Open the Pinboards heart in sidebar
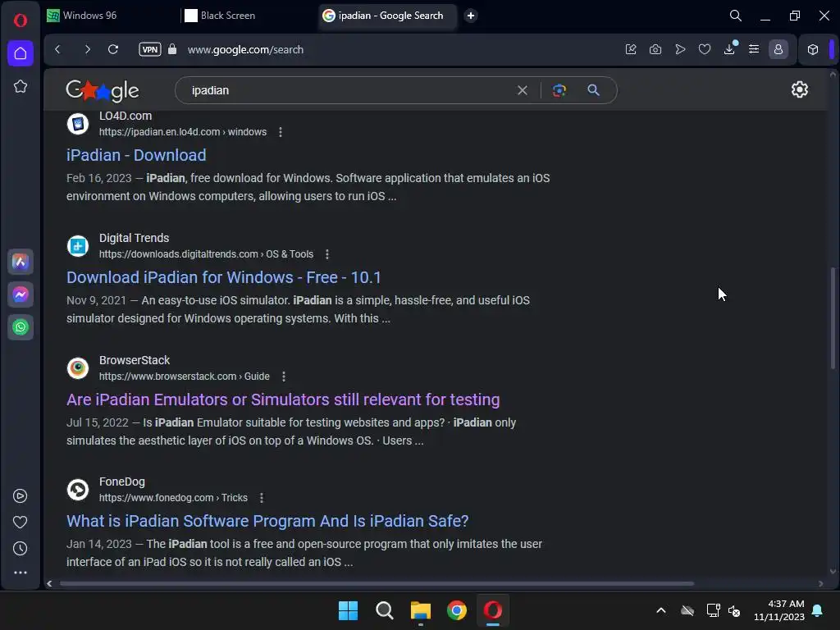Screen dimensions: 840x630 [20, 523]
